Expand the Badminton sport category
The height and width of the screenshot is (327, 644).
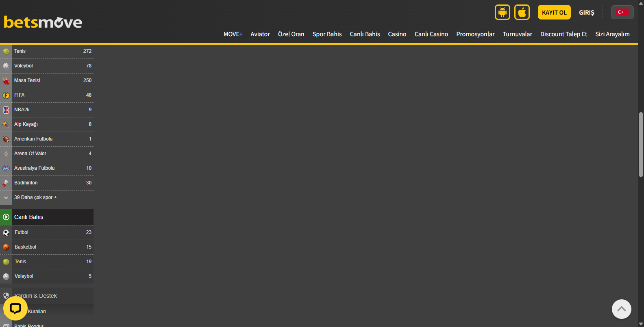26,183
